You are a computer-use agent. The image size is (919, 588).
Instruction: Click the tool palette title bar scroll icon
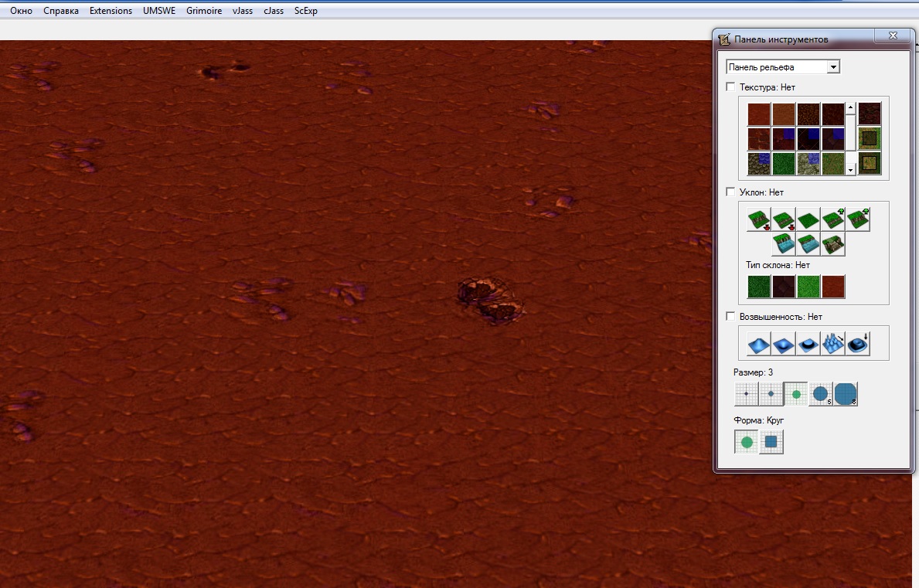pos(724,39)
